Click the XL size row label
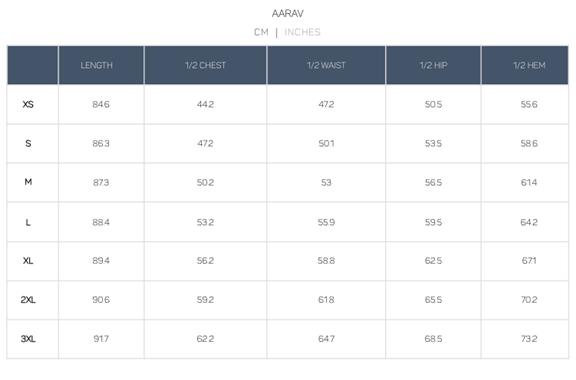The image size is (576, 380). tap(28, 261)
